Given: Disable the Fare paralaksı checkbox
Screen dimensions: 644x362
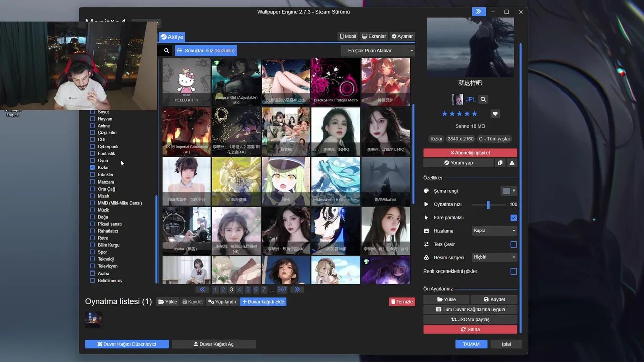Looking at the screenshot, I should click(513, 218).
